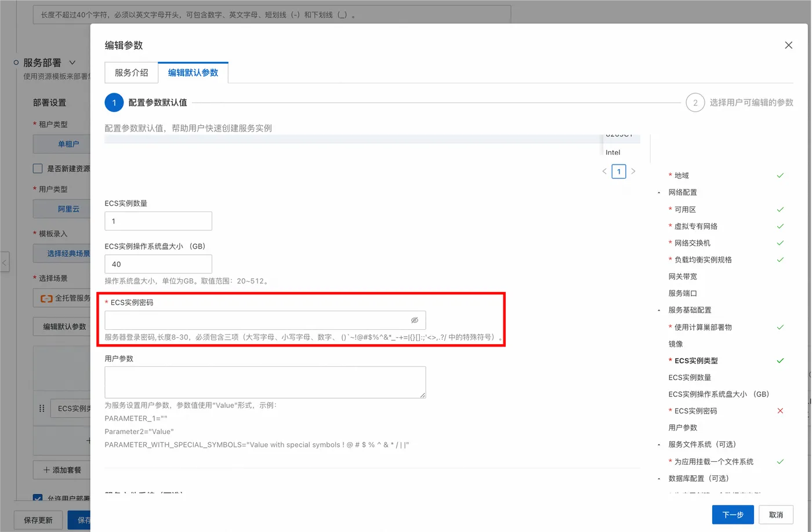
Task: Focus the ECS实例数量 input field
Action: (x=158, y=221)
